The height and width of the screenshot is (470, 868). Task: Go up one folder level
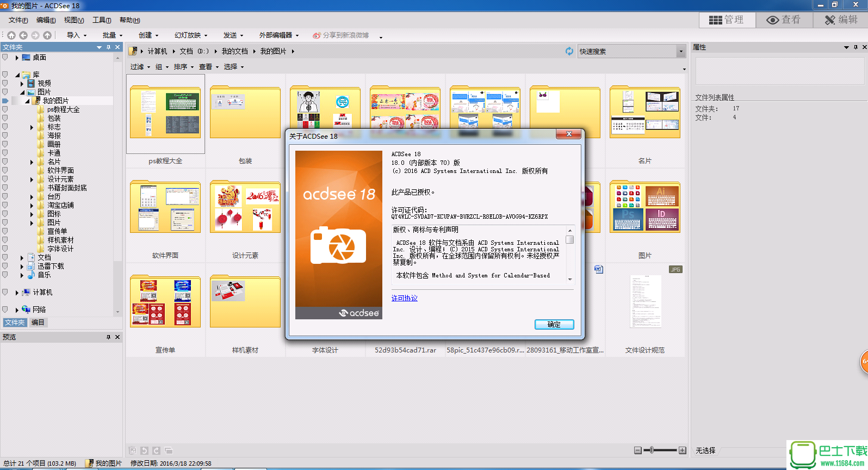click(47, 35)
